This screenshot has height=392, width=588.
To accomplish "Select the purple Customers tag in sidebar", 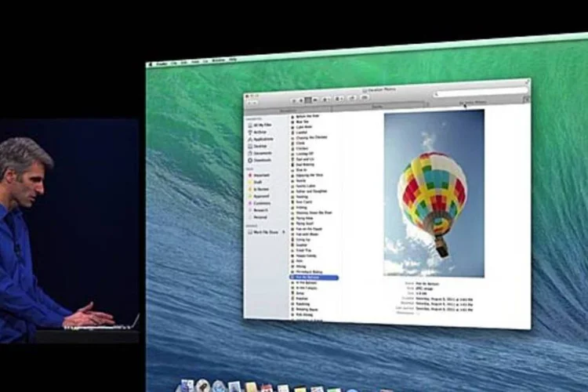I will point(260,203).
